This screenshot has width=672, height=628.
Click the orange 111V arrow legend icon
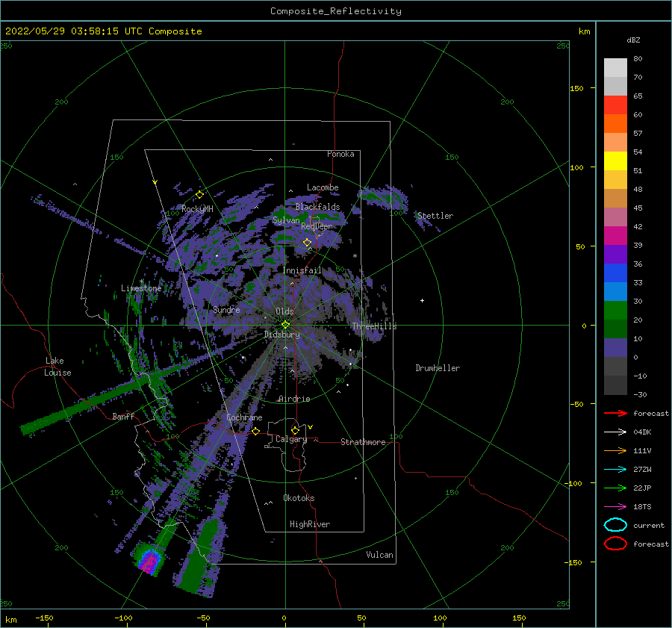[615, 450]
